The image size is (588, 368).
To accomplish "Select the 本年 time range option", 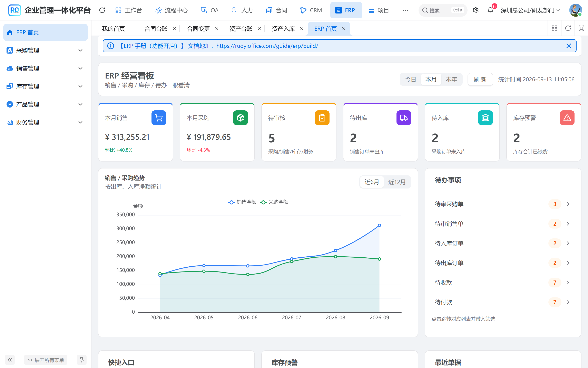I will click(x=451, y=79).
